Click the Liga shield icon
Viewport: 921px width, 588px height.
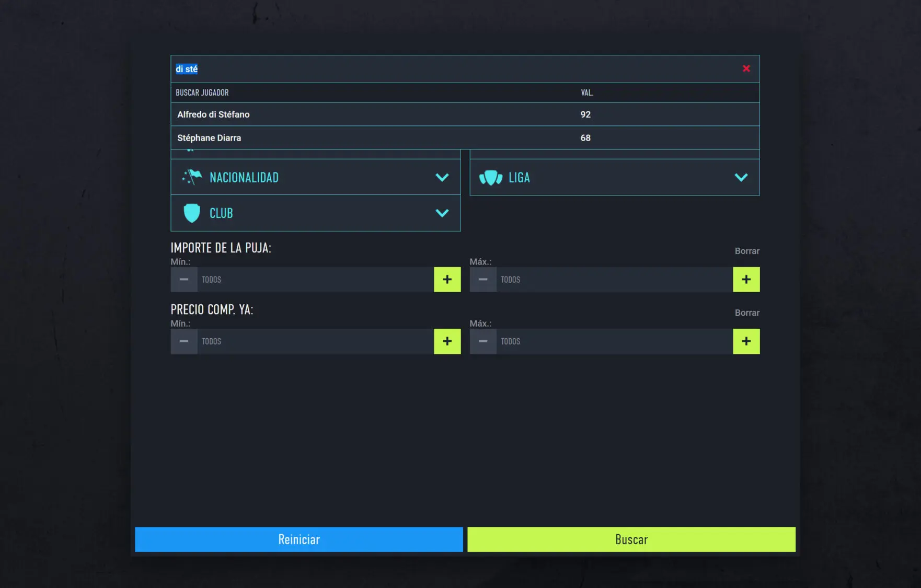pos(491,178)
